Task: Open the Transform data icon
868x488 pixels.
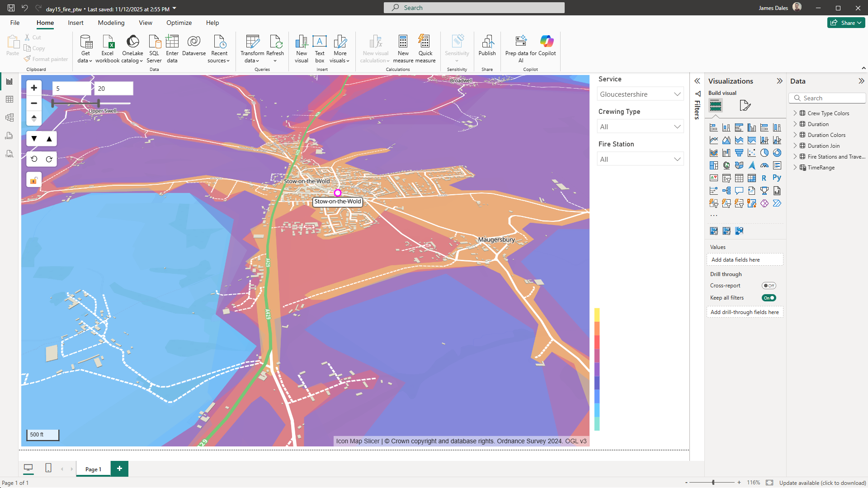Action: tap(252, 42)
